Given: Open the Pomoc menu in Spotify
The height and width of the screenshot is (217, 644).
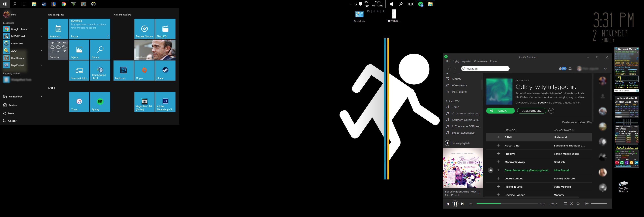Looking at the screenshot, I should pyautogui.click(x=494, y=61).
